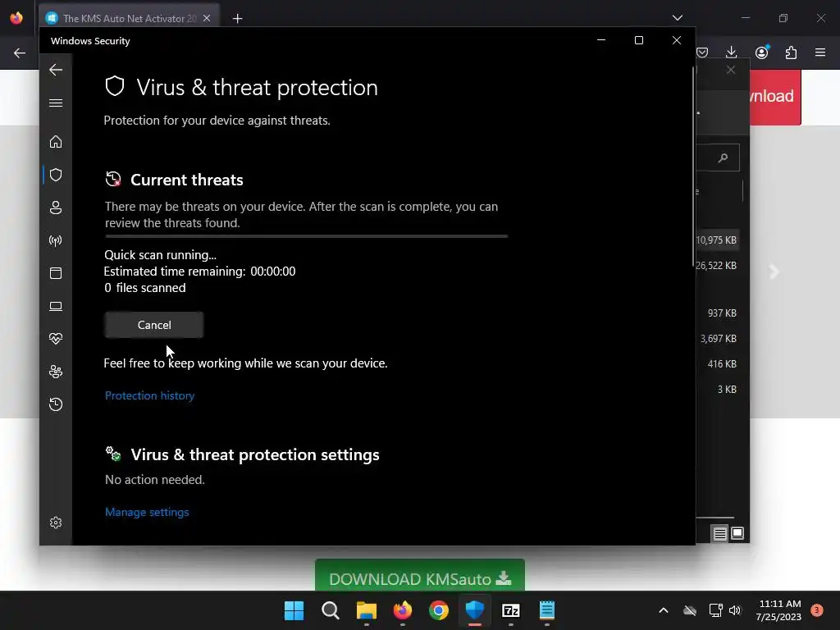
Task: Click the next-slide arrow on webpage
Action: [x=774, y=272]
